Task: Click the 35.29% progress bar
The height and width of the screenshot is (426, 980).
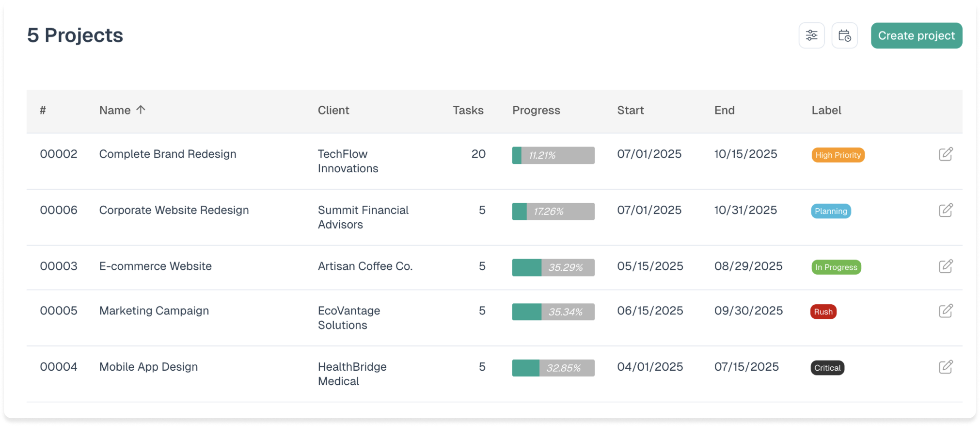Action: point(553,267)
